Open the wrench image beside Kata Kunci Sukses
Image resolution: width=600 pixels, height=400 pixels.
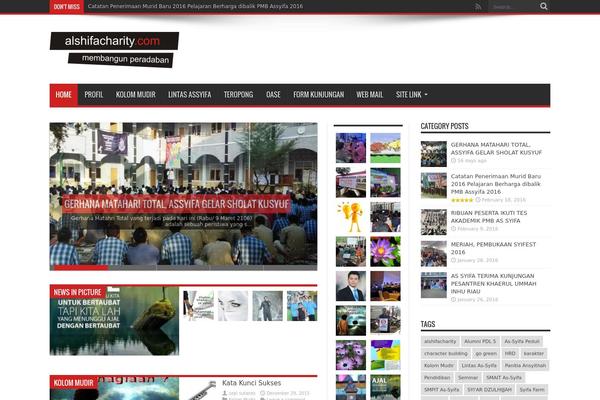point(199,390)
